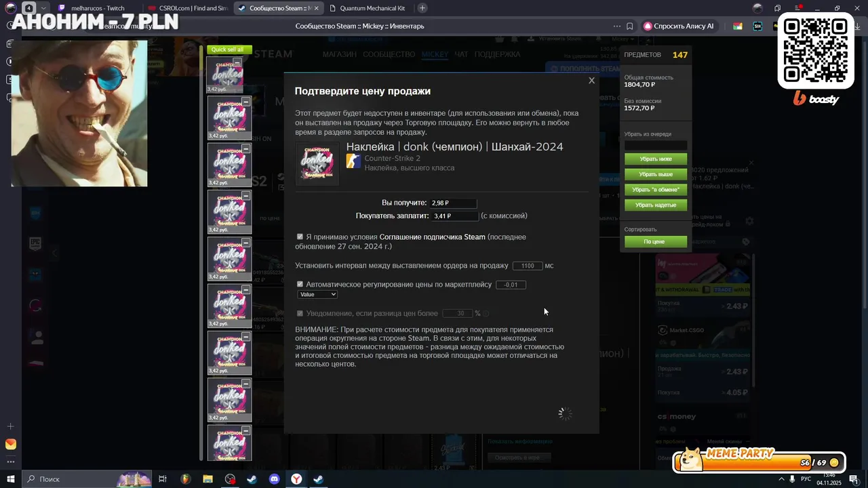Click the 'Убрать ниже' button
868x488 pixels.
[x=656, y=159]
